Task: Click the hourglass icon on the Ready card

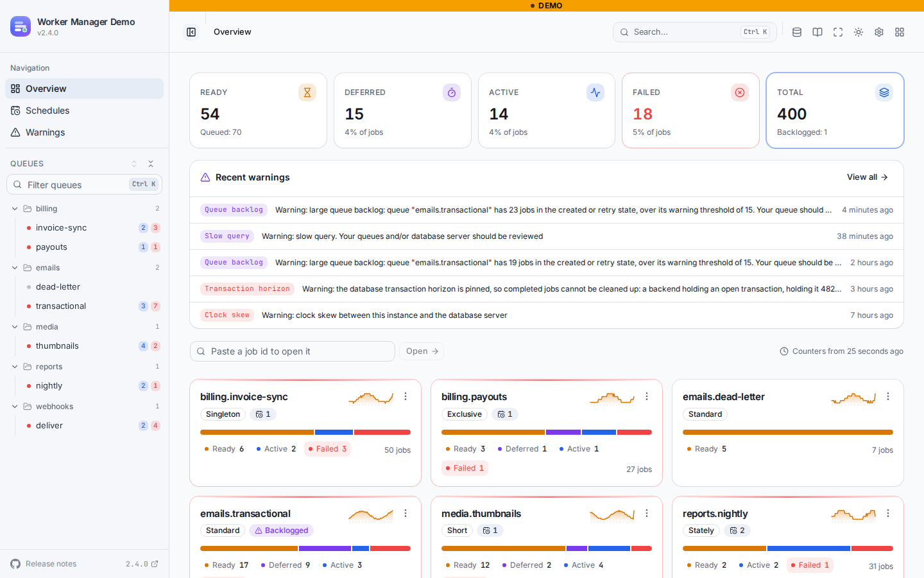Action: [307, 92]
